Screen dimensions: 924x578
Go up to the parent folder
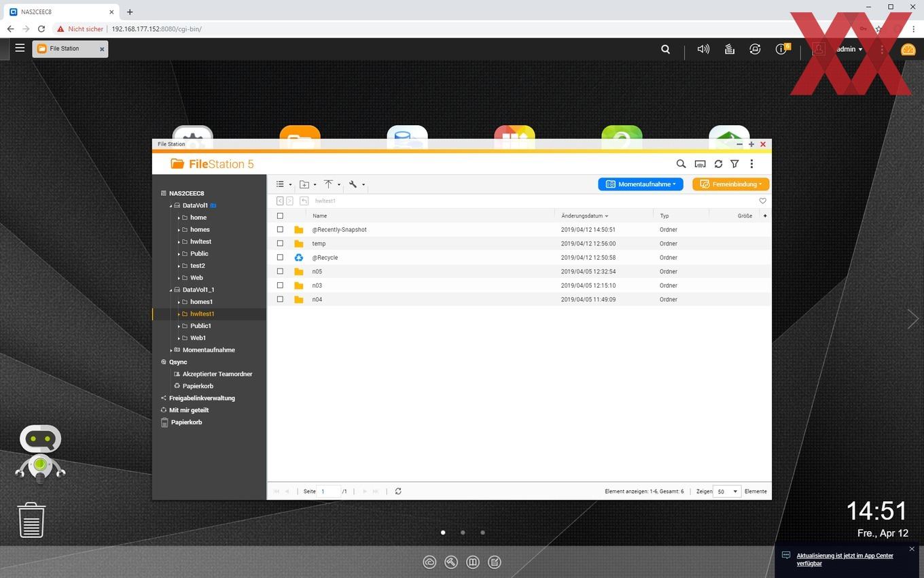[x=304, y=201]
